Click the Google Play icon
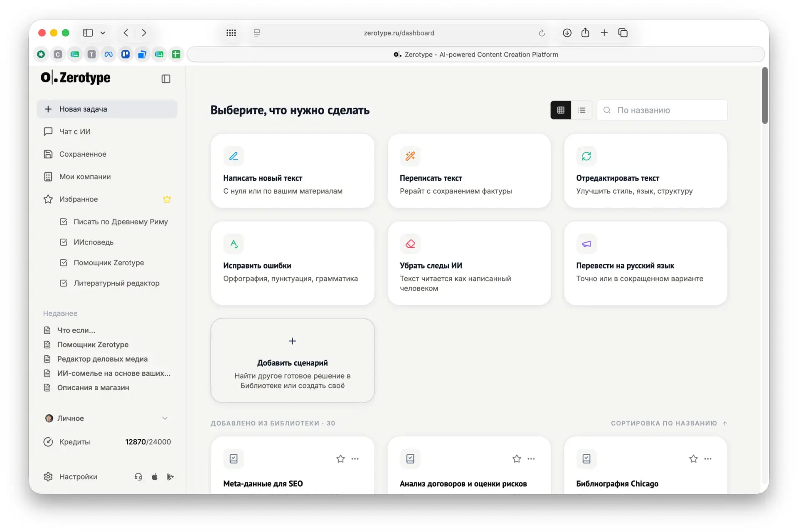The width and height of the screenshot is (798, 532). coord(170,477)
